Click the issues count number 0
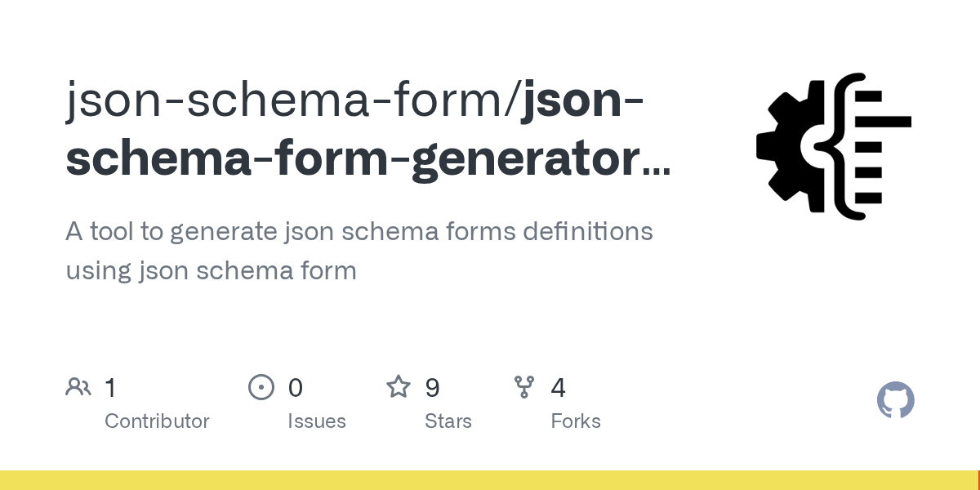 [x=295, y=387]
